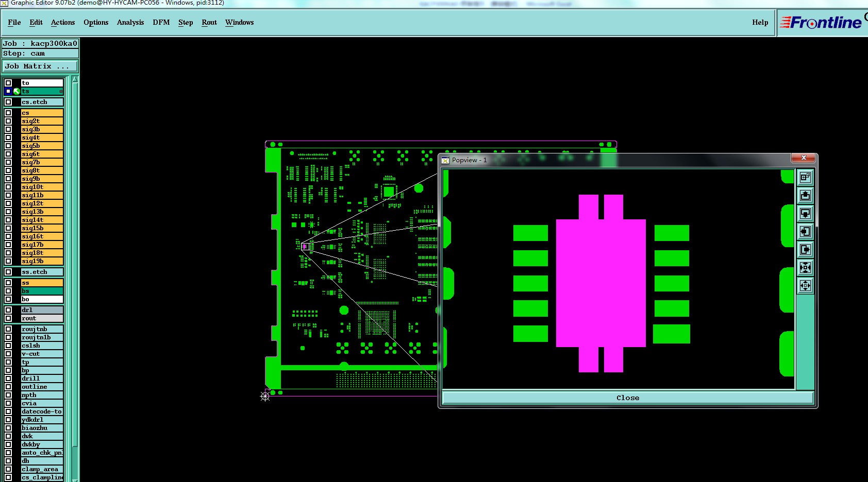This screenshot has height=482, width=868.
Task: Select the datecode-to layer name
Action: click(x=42, y=411)
